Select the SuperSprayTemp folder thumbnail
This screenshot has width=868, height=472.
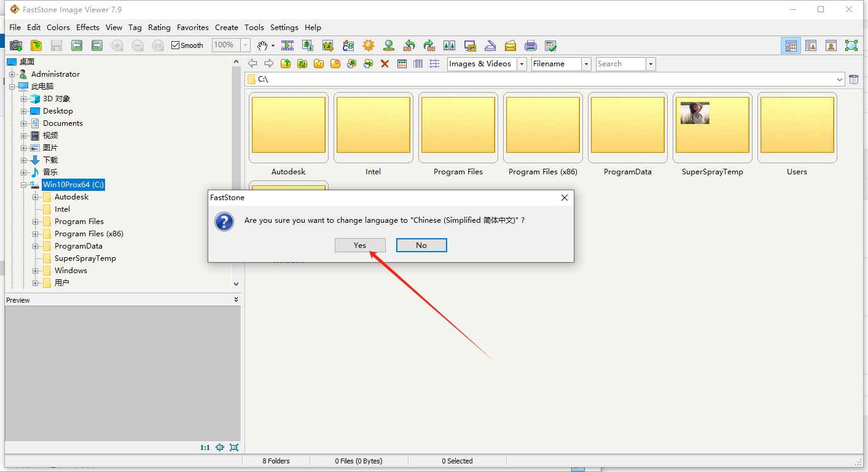(x=713, y=128)
